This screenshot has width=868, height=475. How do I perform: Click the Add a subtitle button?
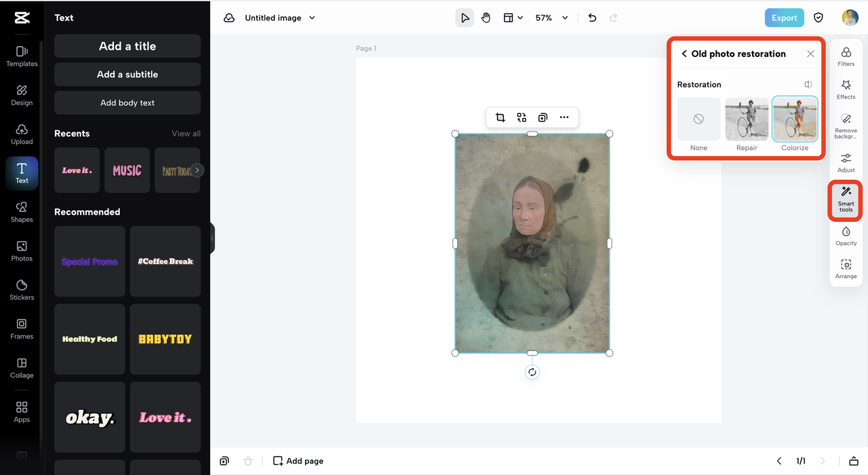127,75
